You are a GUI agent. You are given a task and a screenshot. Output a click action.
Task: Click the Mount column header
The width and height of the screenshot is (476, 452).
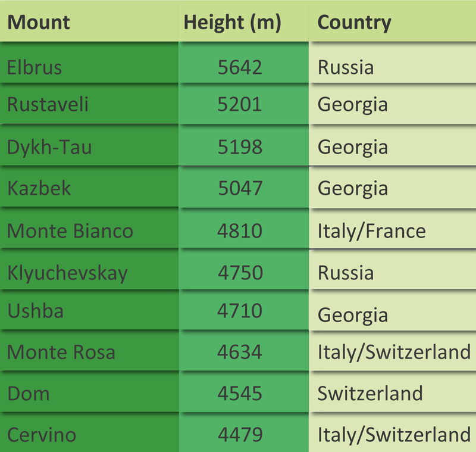pos(39,23)
